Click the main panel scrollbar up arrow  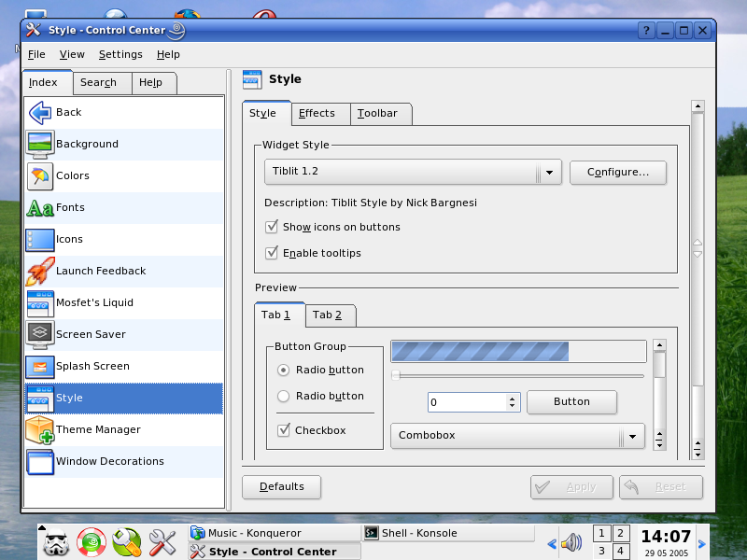coord(698,106)
